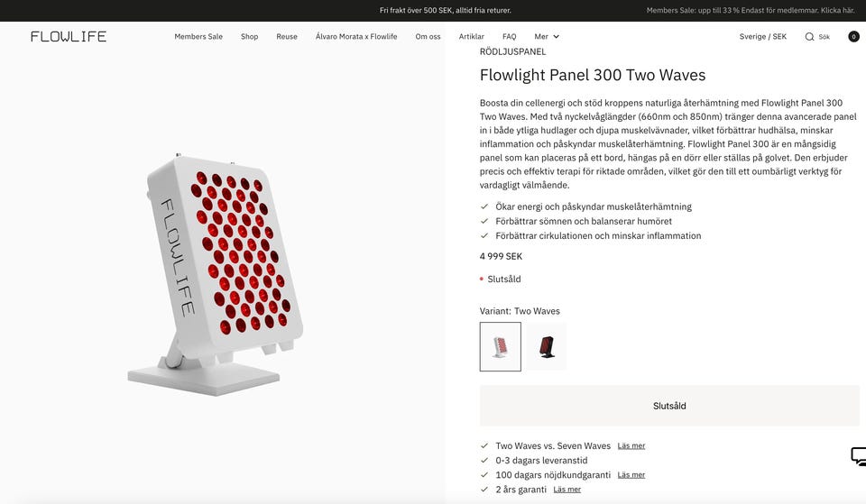Click Läs mer next to Two Waves vs. Seven Waves

[x=631, y=446]
